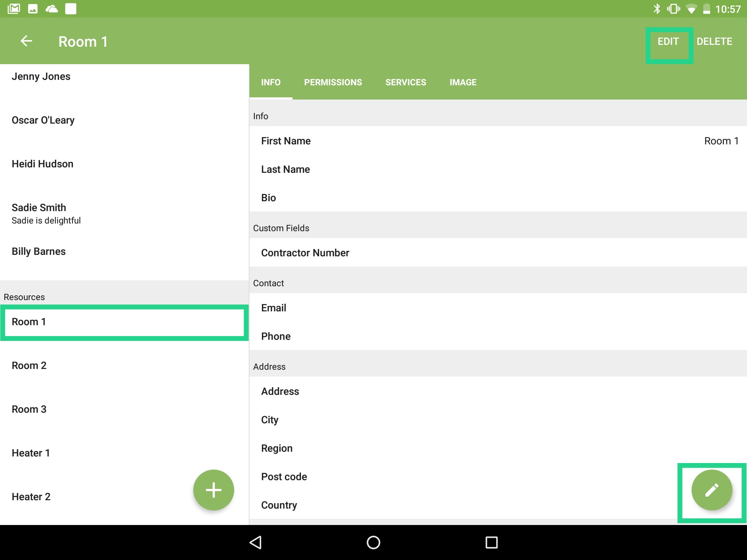The height and width of the screenshot is (560, 747).
Task: Tap the back triangle in the navigation bar
Action: pyautogui.click(x=255, y=542)
